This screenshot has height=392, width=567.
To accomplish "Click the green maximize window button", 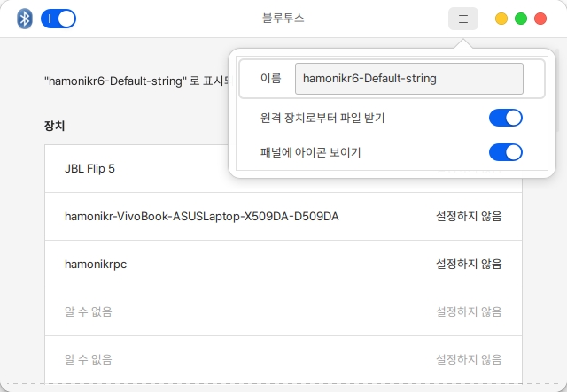I will tap(523, 19).
